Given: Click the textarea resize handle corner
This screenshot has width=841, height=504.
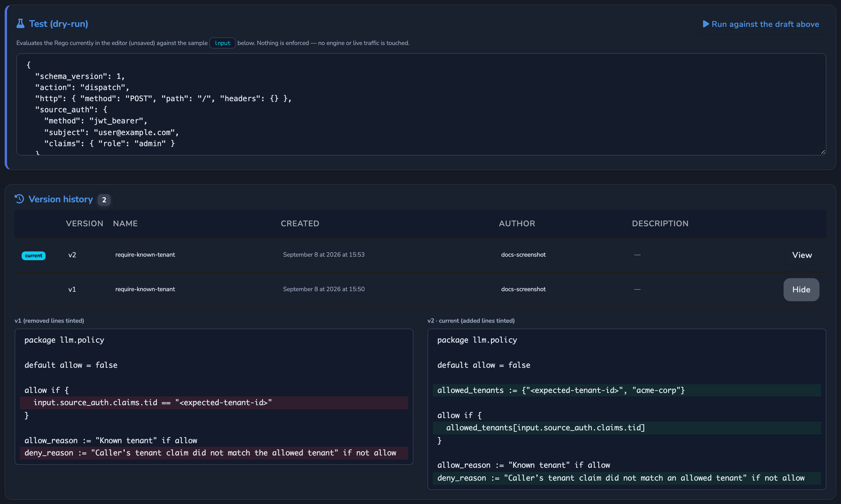Looking at the screenshot, I should pos(823,152).
